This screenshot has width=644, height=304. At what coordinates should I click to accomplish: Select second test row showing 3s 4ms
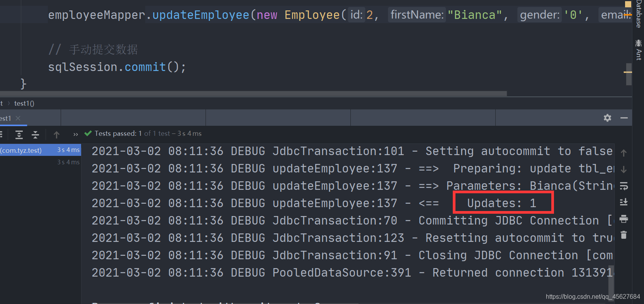41,162
